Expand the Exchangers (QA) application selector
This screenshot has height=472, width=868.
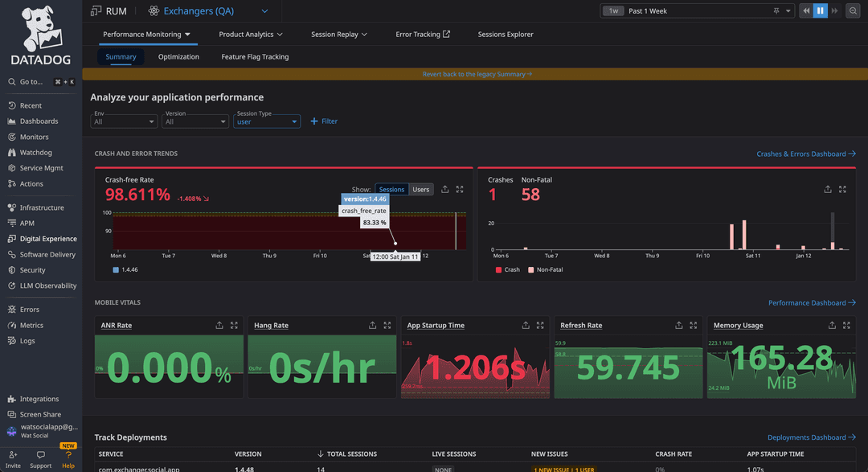coord(264,11)
